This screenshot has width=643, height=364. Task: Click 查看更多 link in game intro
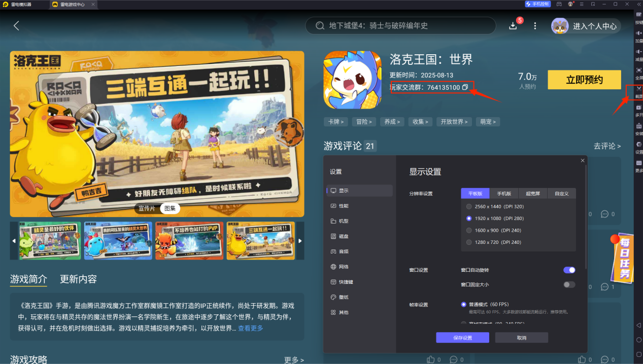(251, 328)
